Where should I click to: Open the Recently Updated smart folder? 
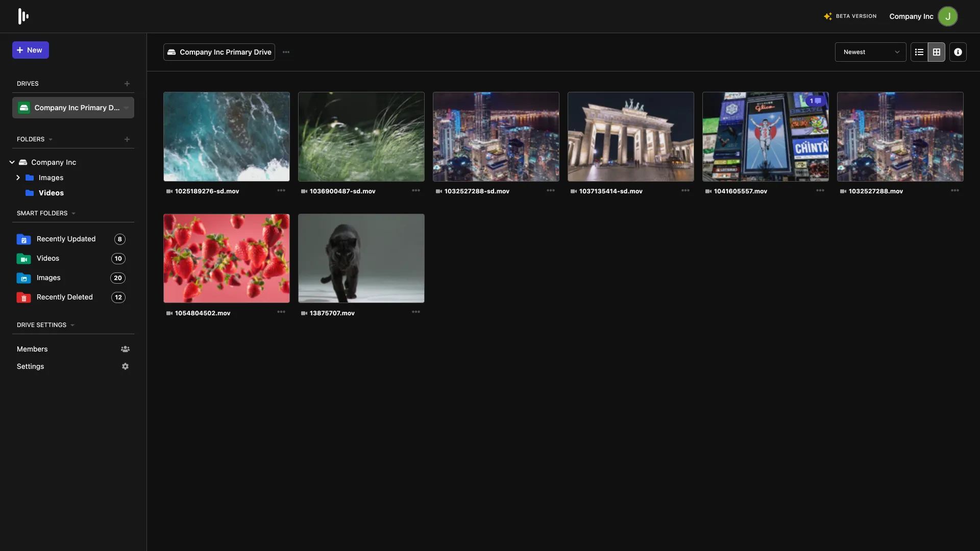66,239
